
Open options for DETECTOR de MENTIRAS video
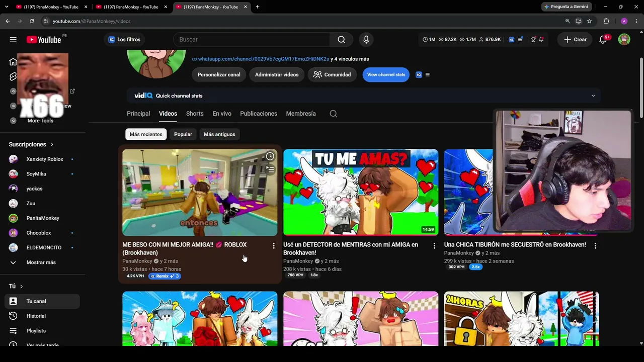click(x=434, y=246)
